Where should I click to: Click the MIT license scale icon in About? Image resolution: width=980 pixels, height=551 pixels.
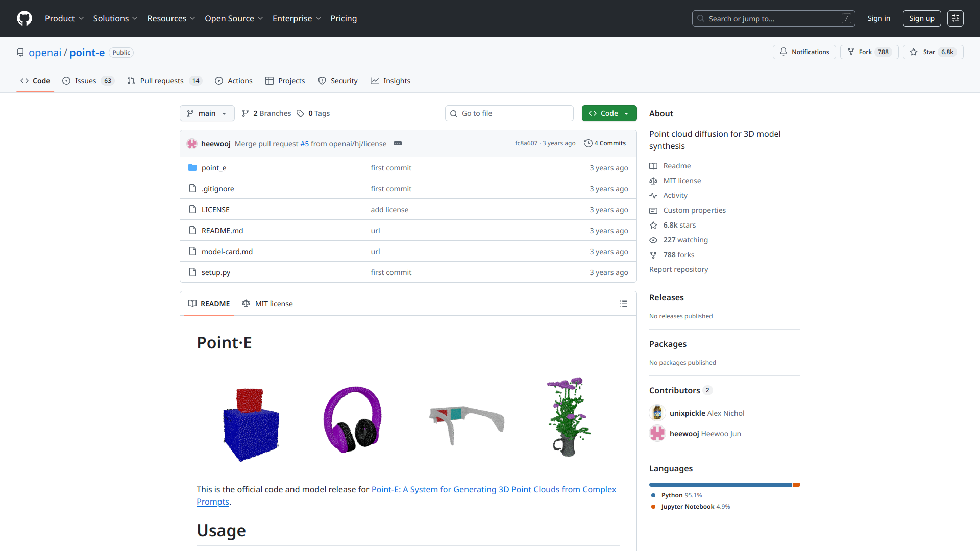(x=653, y=181)
